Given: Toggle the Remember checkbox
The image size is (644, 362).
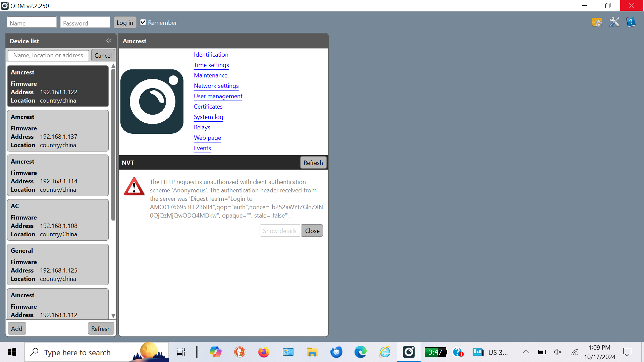Looking at the screenshot, I should coord(143,22).
